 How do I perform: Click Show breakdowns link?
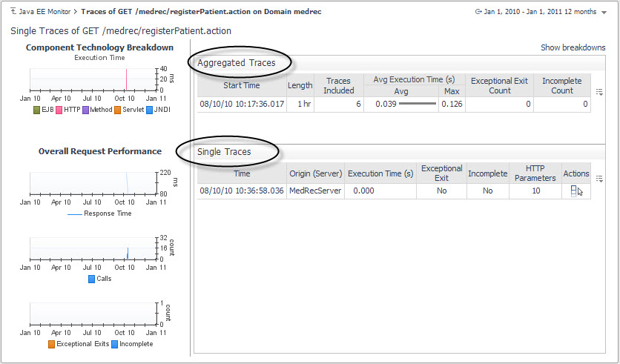pyautogui.click(x=573, y=47)
